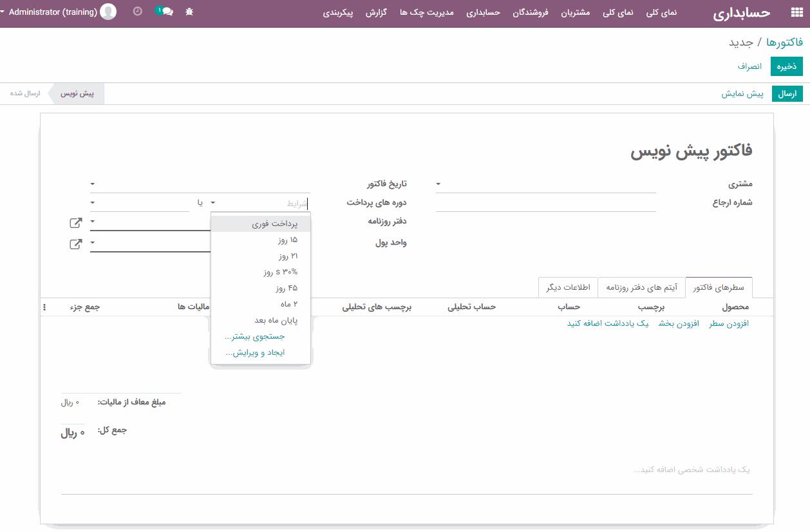This screenshot has width=810, height=532.
Task: Select پایان ماه بعد payment term
Action: (x=261, y=320)
